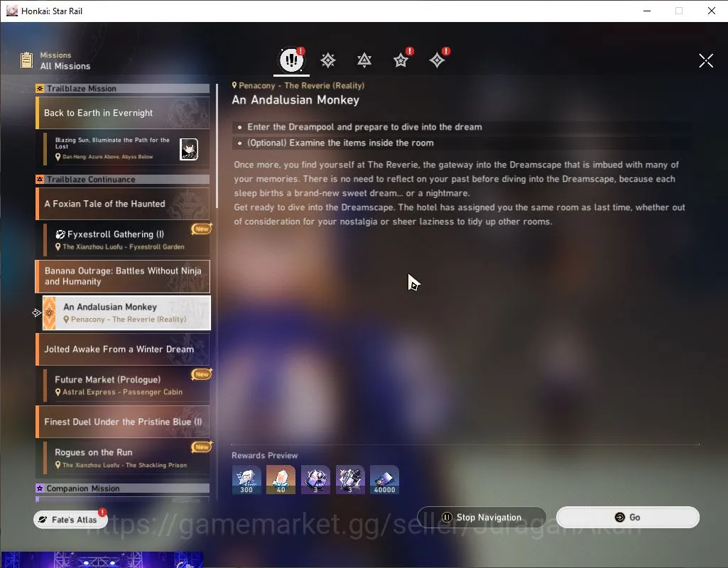Stop Navigation for the tracked mission

coord(482,518)
